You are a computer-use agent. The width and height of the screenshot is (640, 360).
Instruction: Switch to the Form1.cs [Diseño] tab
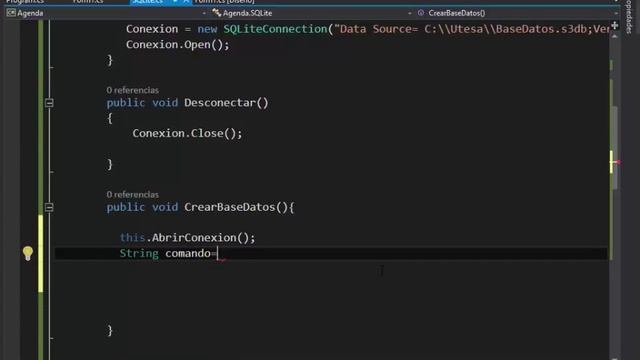tap(224, 2)
